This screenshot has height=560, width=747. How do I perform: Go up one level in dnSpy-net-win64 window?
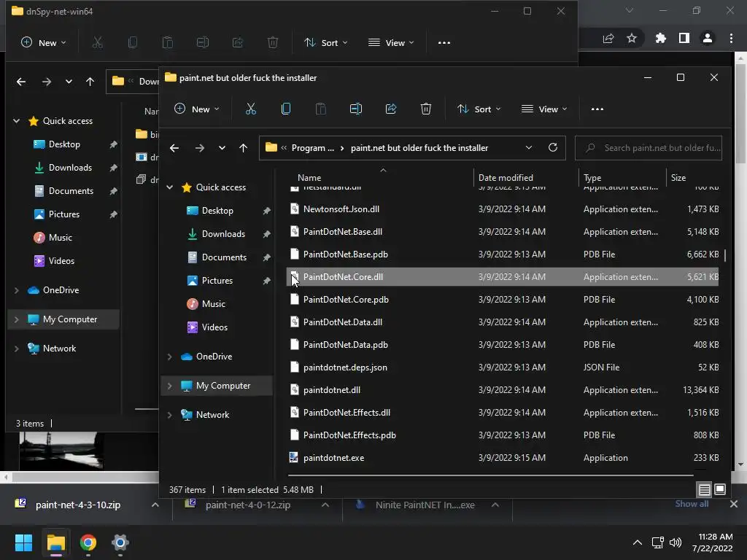point(90,82)
